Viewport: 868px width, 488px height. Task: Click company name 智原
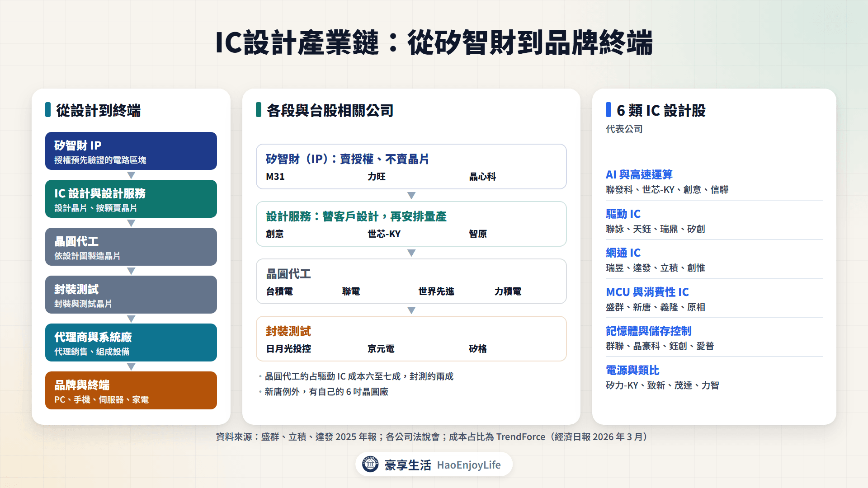tap(478, 234)
